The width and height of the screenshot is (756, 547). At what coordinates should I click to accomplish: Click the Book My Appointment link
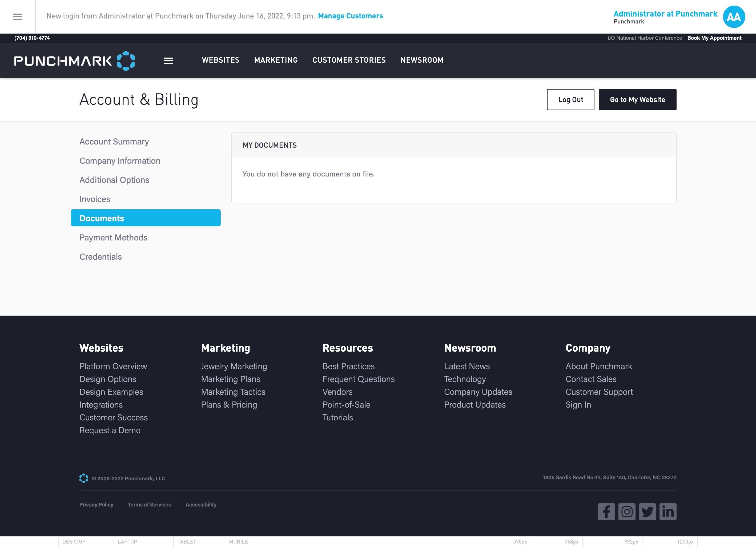(714, 38)
